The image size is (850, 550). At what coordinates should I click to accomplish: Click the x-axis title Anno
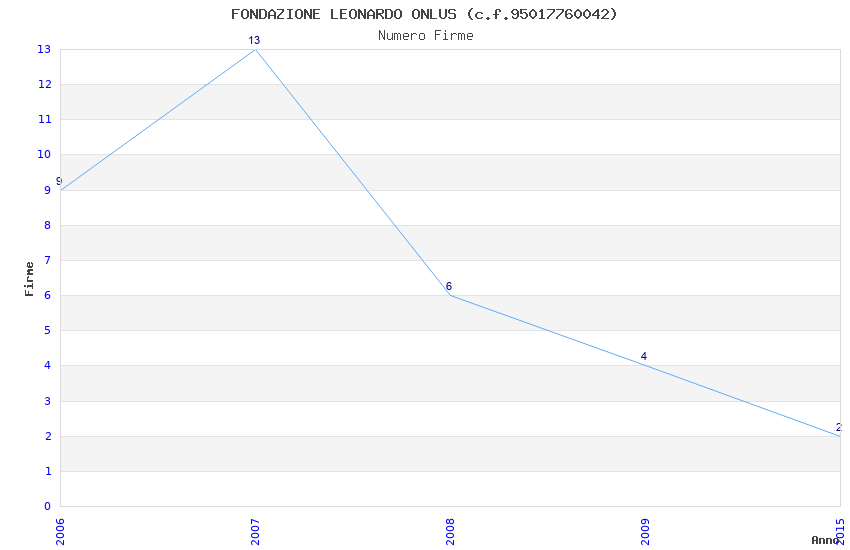[825, 540]
